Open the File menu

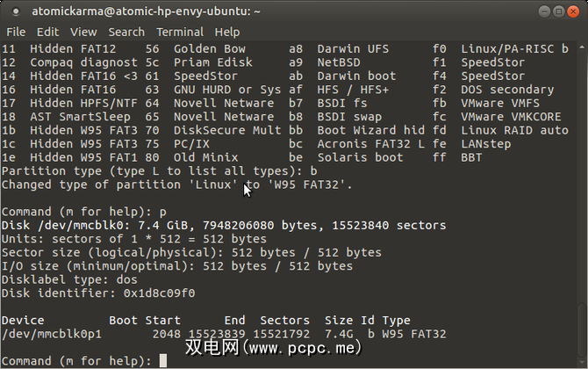click(17, 32)
